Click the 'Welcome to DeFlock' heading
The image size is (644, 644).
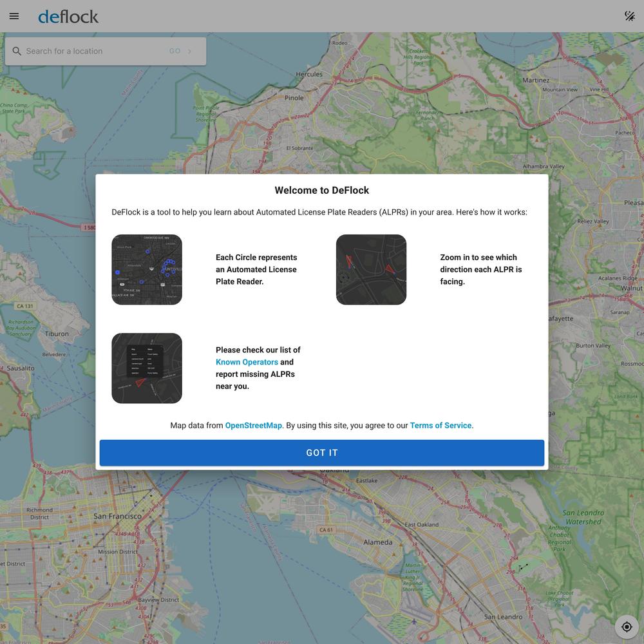(x=321, y=190)
